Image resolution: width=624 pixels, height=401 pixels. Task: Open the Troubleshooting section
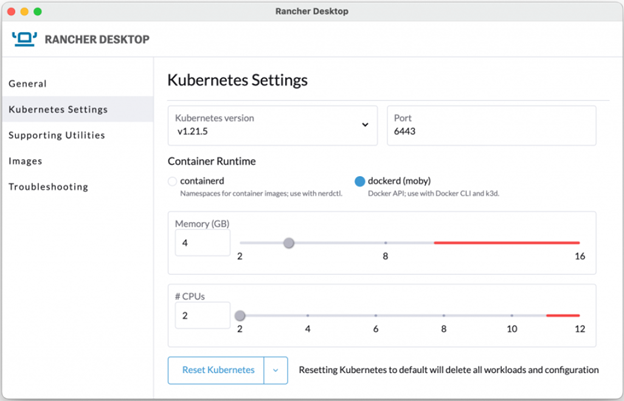click(48, 187)
